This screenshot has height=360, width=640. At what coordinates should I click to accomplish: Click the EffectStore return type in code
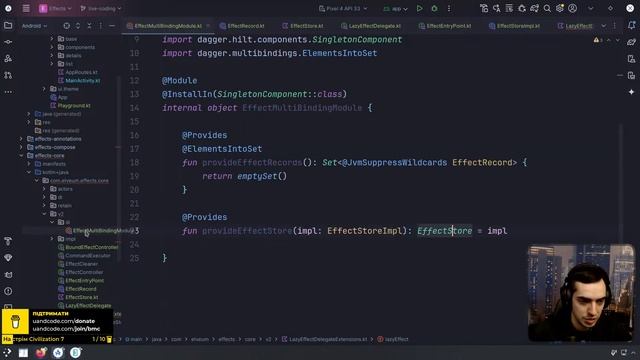point(444,231)
